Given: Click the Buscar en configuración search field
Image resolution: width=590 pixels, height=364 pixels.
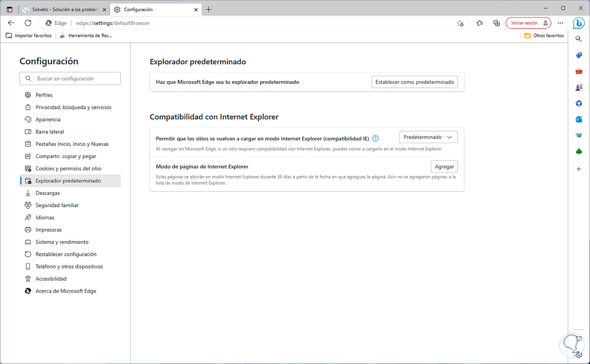Looking at the screenshot, I should coord(70,79).
